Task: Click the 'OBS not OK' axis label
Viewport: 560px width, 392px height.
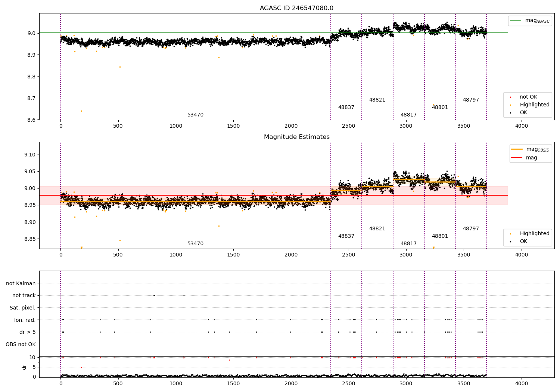Action: click(x=21, y=344)
